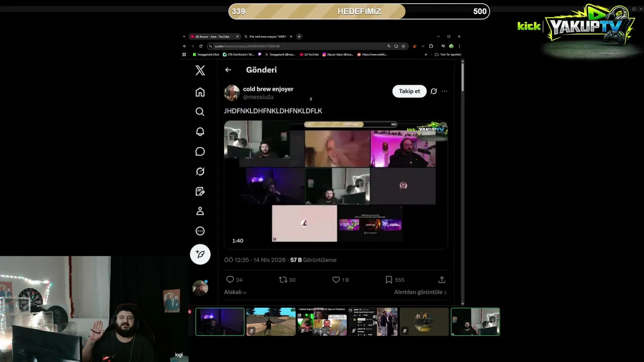Screen dimensions: 644x362
Task: Click the round compose post button
Action: 200,254
